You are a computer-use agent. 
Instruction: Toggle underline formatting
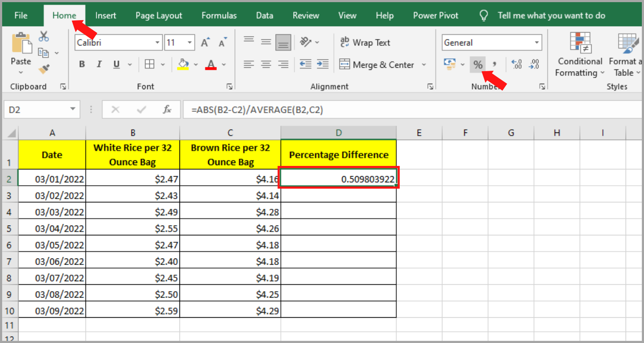click(115, 64)
